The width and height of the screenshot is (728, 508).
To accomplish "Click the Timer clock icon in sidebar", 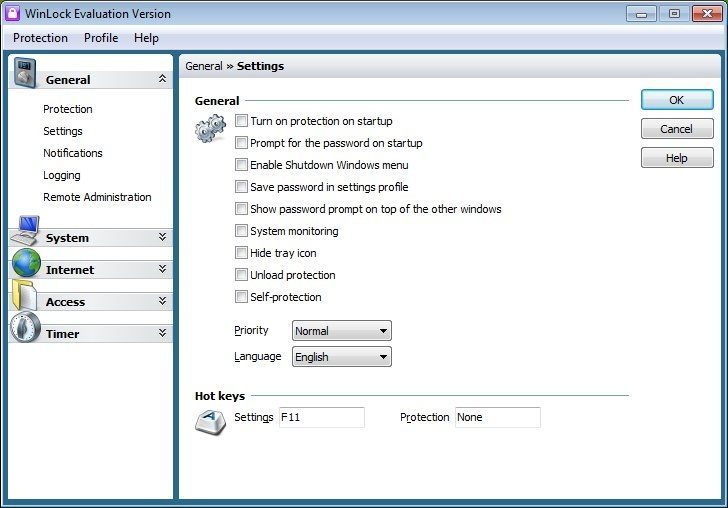I will click(x=26, y=327).
